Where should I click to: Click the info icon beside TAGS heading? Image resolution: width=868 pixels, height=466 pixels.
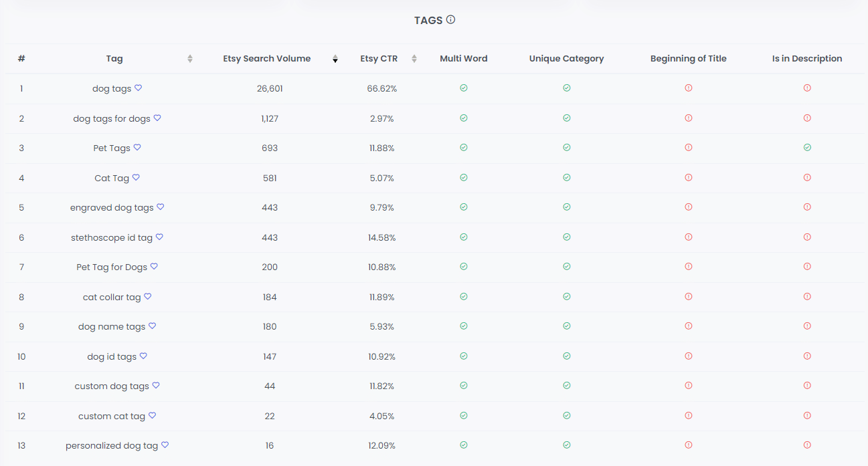click(x=450, y=19)
